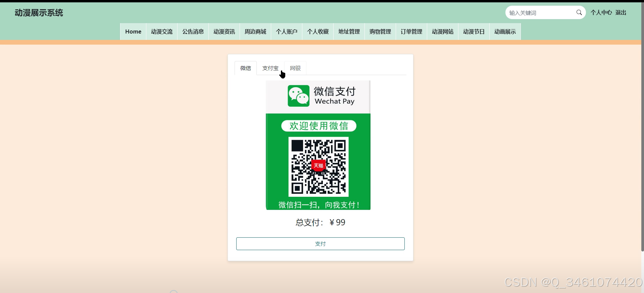
Task: Switch to the 支付宝 payment tab
Action: tap(270, 68)
